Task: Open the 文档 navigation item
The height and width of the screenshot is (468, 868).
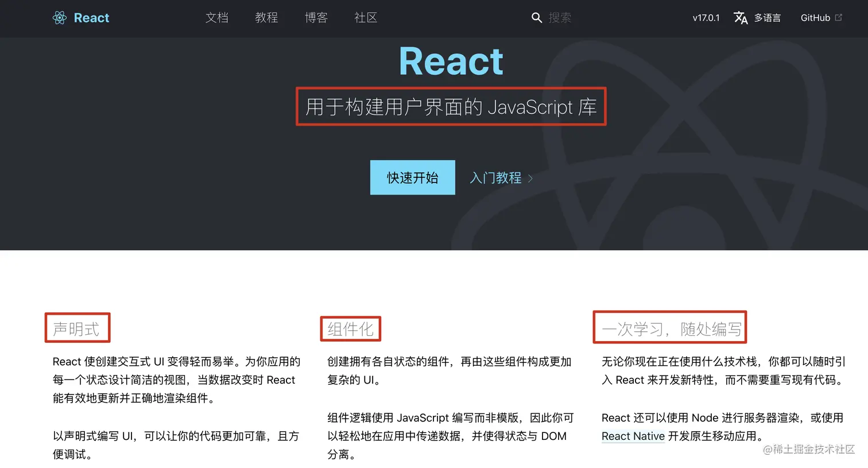Action: point(217,18)
